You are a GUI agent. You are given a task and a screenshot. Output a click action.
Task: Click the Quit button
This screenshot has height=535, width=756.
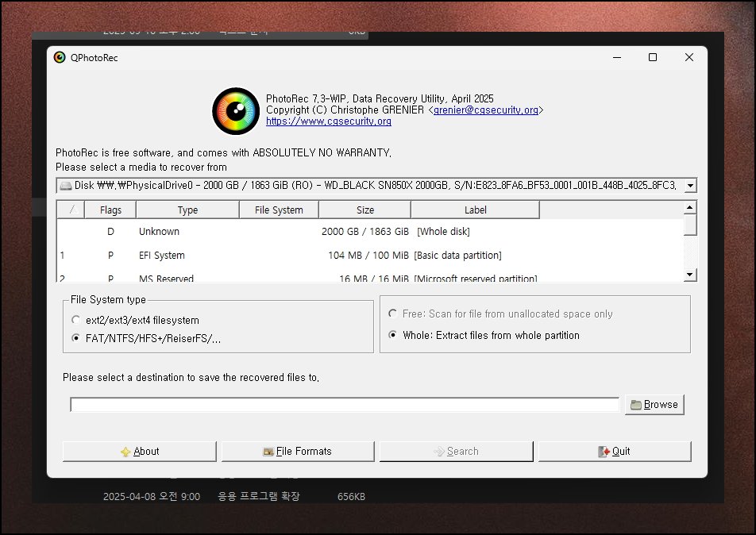[615, 452]
